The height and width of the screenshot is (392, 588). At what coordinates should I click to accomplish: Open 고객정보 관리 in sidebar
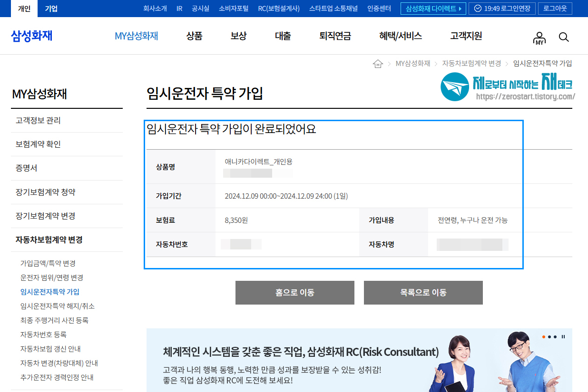click(67, 121)
